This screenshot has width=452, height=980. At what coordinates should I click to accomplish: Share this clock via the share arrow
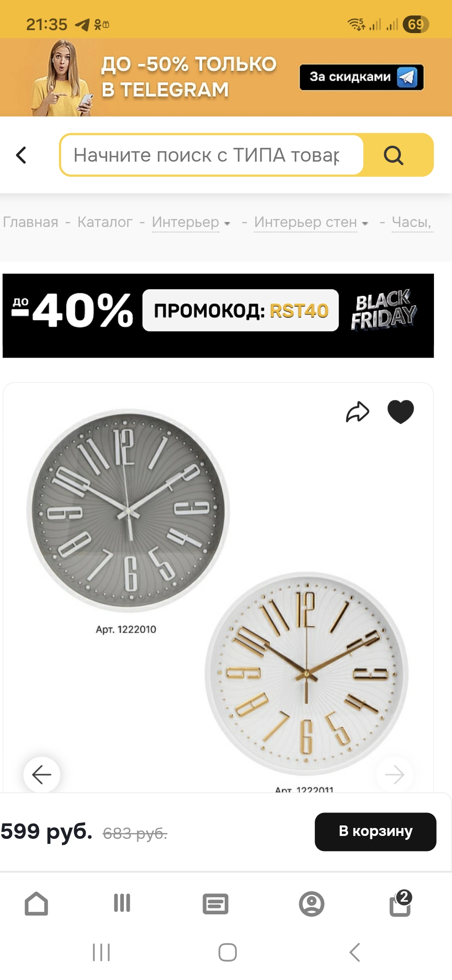tap(357, 412)
